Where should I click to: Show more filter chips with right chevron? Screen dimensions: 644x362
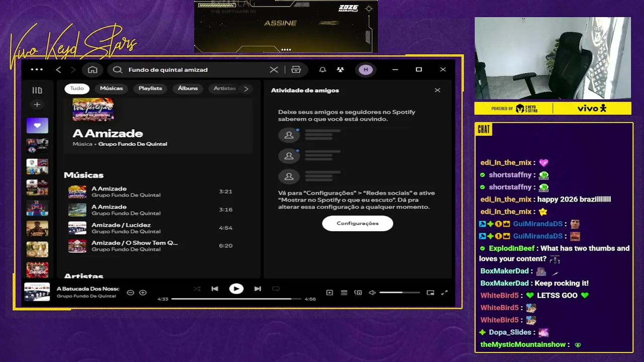pyautogui.click(x=246, y=88)
